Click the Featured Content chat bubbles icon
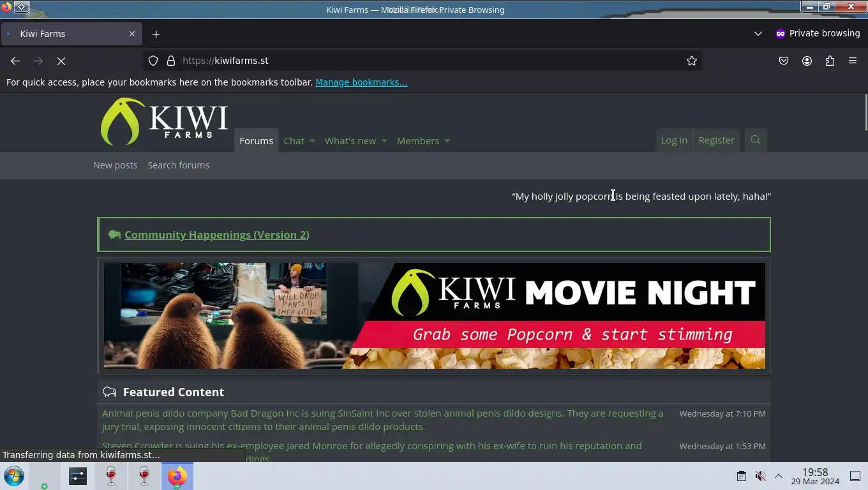 (x=110, y=392)
